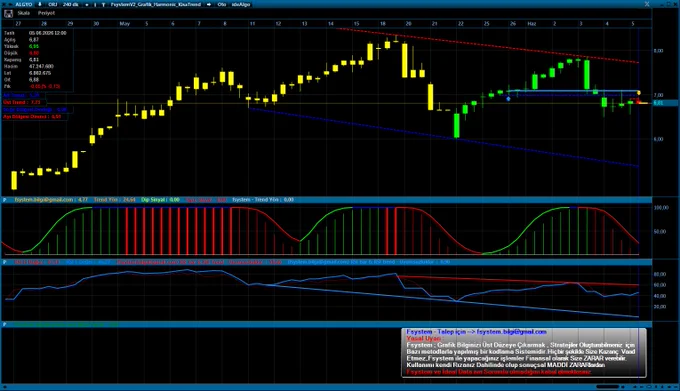
Task: Click the 6,00 level on the price axis
Action: point(658,139)
